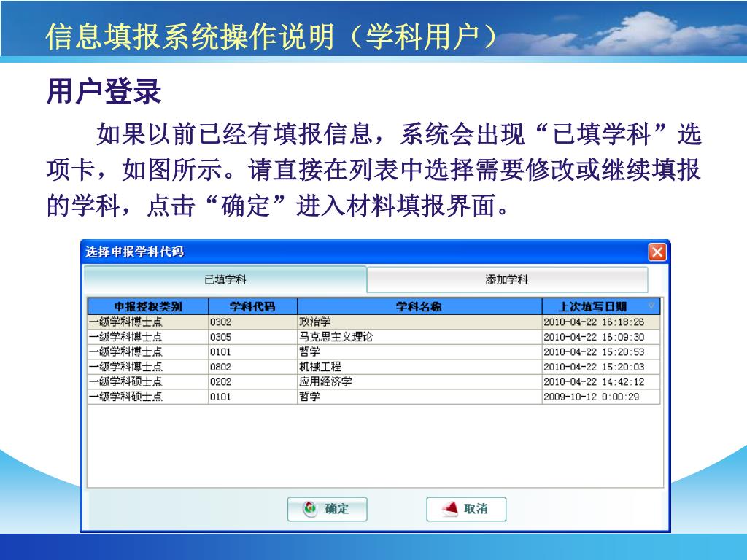Screen dimensions: 747x560
Task: Click date 2010-04-22 14:42:12
Action: tap(594, 382)
